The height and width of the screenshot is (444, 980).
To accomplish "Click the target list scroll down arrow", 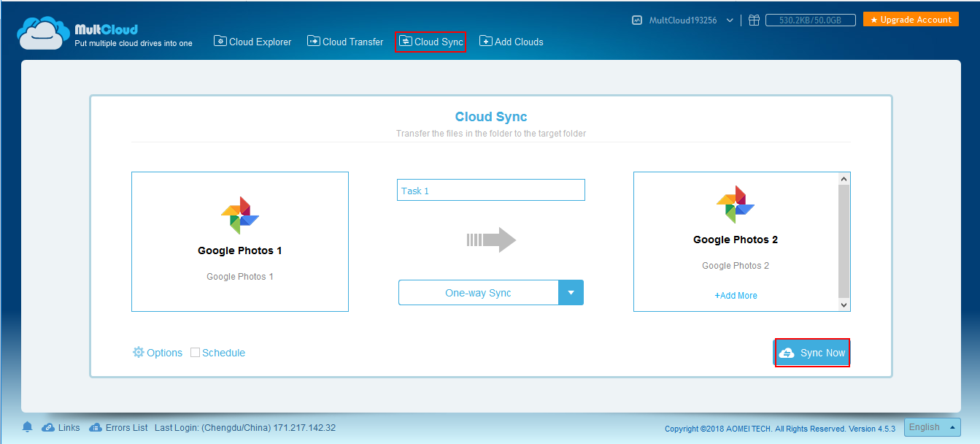I will pyautogui.click(x=844, y=305).
